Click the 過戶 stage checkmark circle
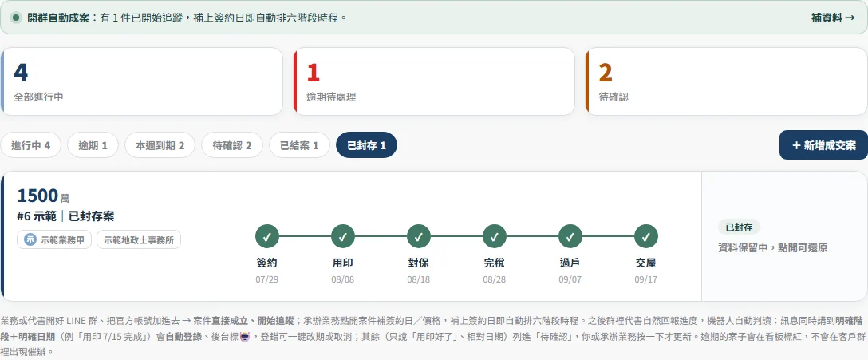The width and height of the screenshot is (868, 360). [x=570, y=236]
